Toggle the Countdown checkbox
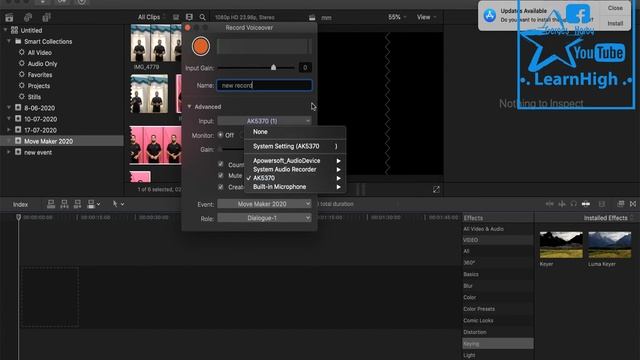The height and width of the screenshot is (360, 640). 220,164
